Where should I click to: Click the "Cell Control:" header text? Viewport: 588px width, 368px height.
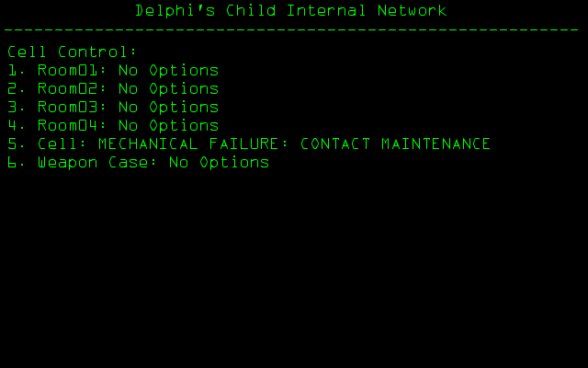tap(72, 52)
